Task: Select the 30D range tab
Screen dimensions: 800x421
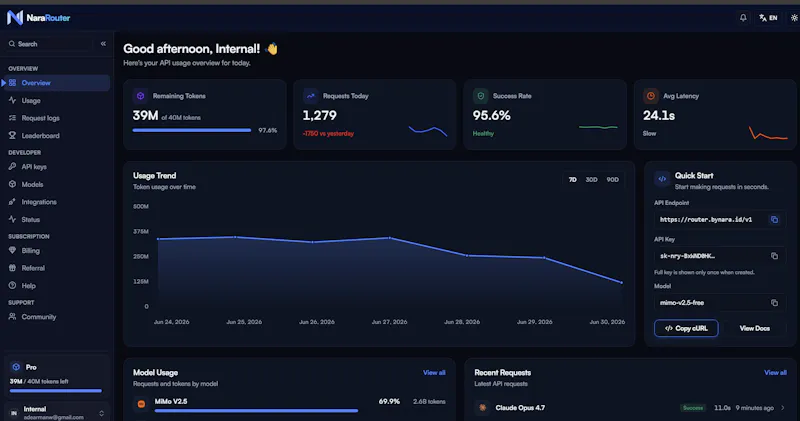Action: pos(591,180)
